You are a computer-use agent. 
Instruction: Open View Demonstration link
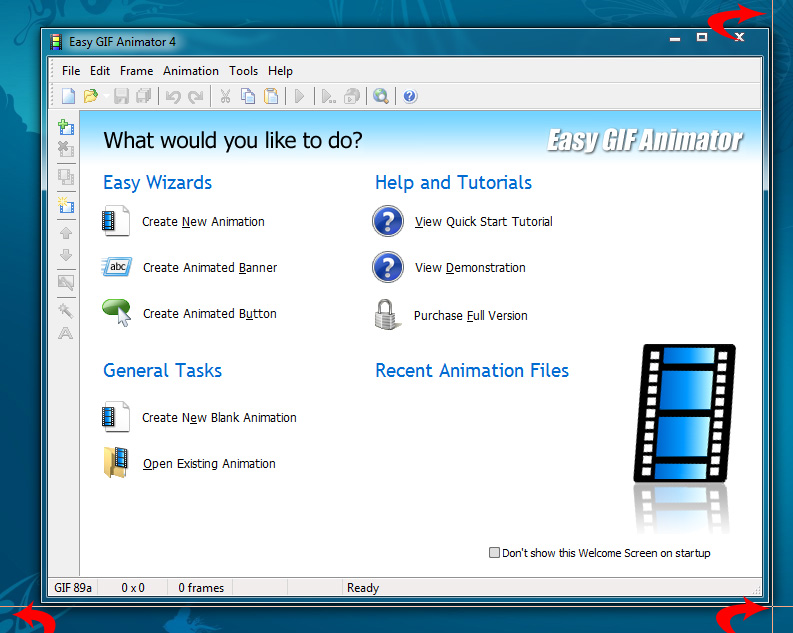(x=470, y=267)
